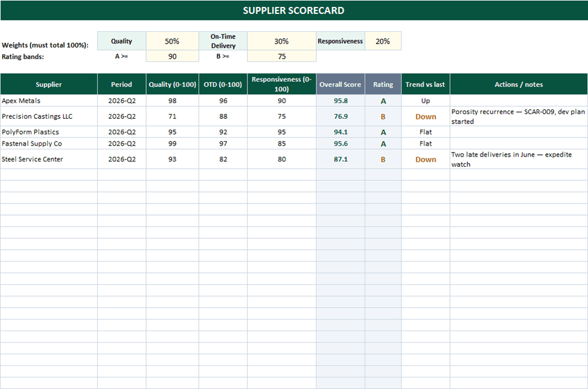Select the Responsiveness (0-100) column header
Viewport: 588px width, 389px height.
coord(282,84)
